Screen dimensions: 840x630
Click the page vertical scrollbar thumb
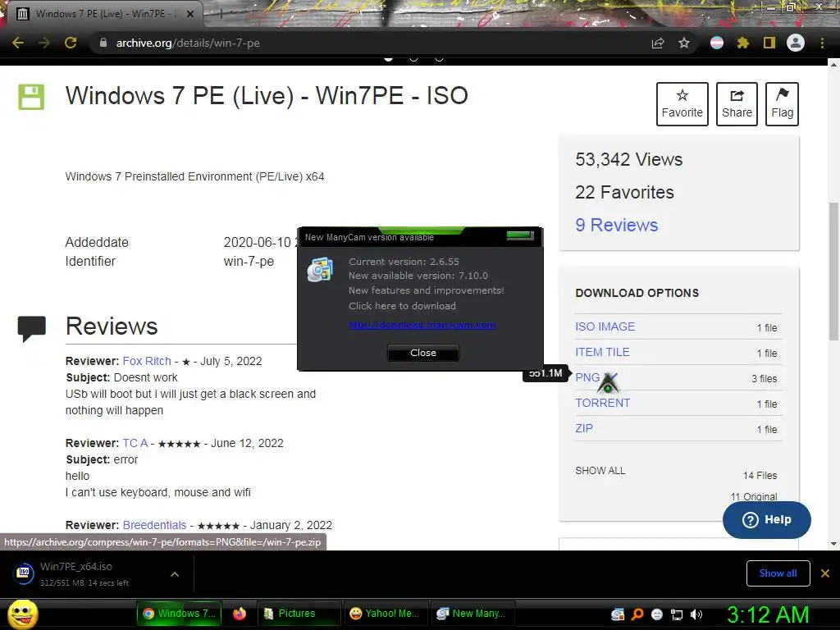click(x=833, y=271)
